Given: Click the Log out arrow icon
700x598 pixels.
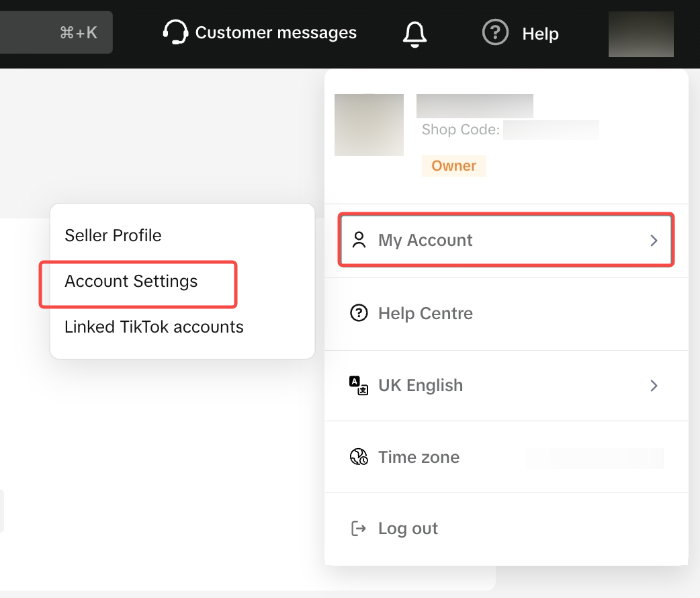Looking at the screenshot, I should pyautogui.click(x=359, y=529).
